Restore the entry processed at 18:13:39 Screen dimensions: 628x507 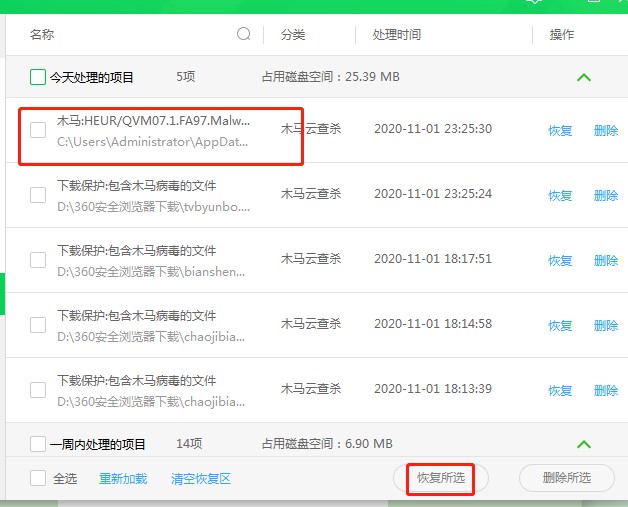(560, 390)
